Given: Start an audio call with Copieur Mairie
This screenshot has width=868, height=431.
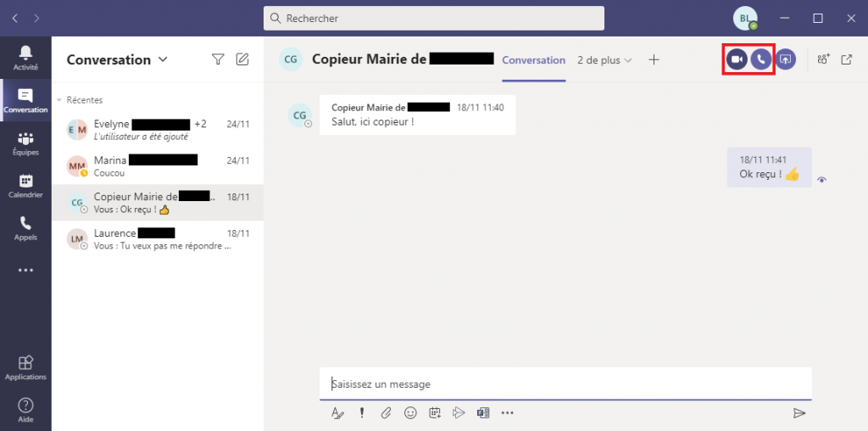Looking at the screenshot, I should pos(761,59).
